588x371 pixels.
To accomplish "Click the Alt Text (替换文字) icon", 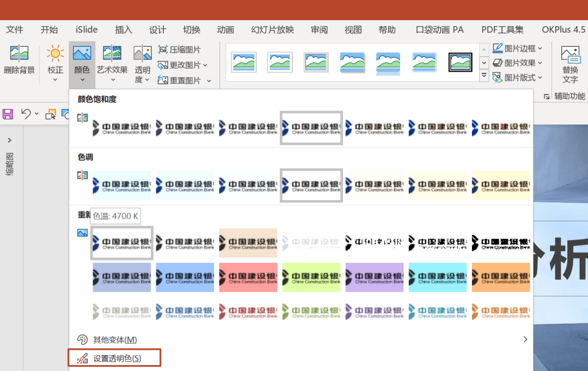I will click(571, 55).
